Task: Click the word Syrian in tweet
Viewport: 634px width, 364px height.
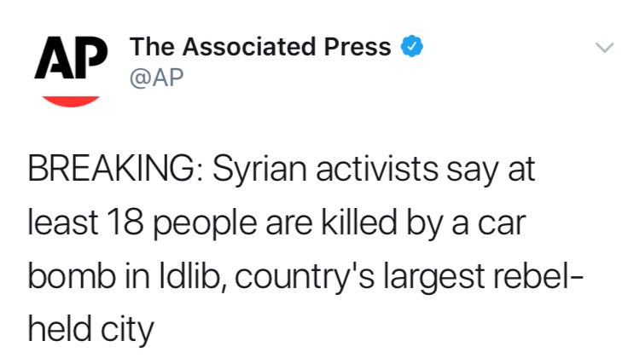Action: (259, 170)
